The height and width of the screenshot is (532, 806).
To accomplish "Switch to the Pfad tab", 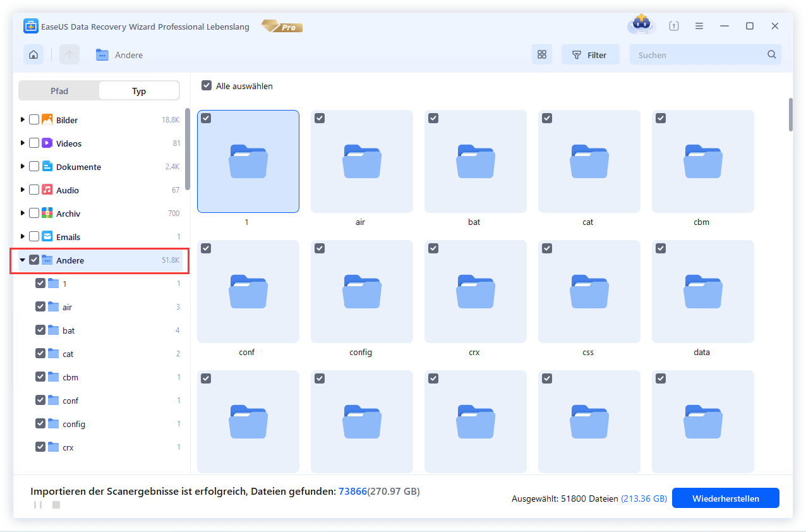I will [x=59, y=90].
